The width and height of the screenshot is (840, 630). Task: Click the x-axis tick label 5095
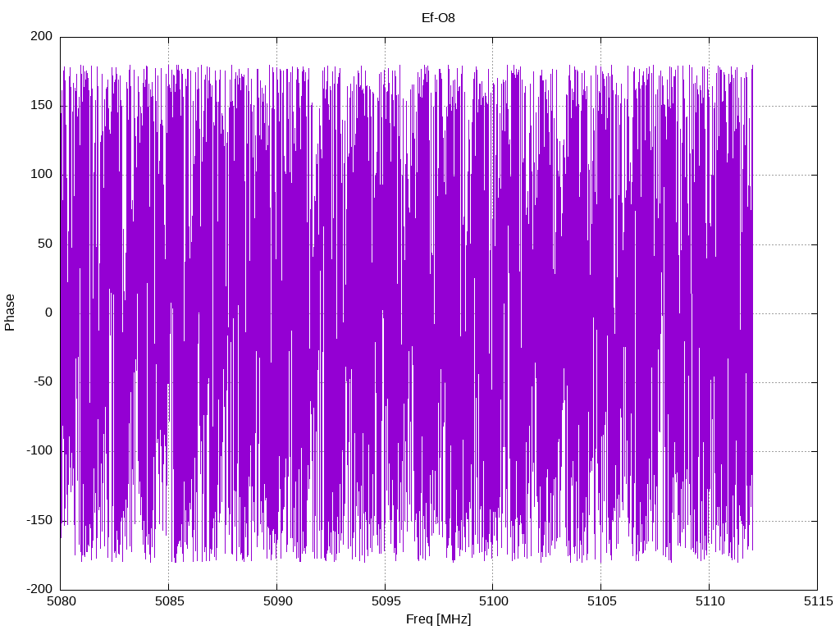coord(386,601)
